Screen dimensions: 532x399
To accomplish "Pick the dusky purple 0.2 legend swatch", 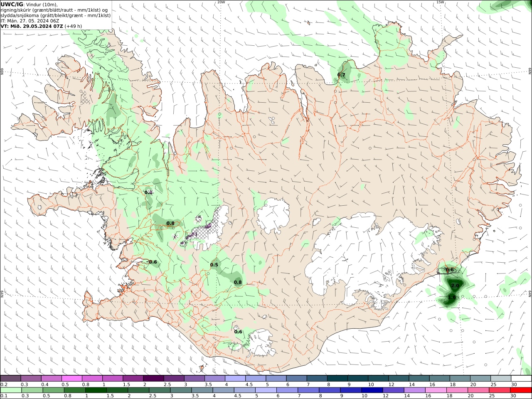I will click(10, 378).
